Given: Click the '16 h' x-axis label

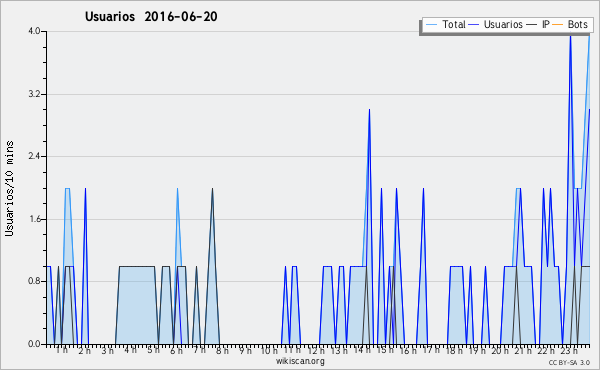Looking at the screenshot, I should pyautogui.click(x=408, y=350).
